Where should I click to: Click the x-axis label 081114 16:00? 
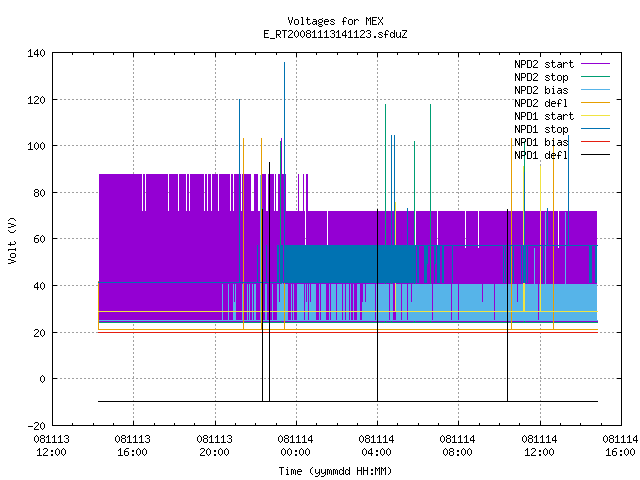coord(620,446)
